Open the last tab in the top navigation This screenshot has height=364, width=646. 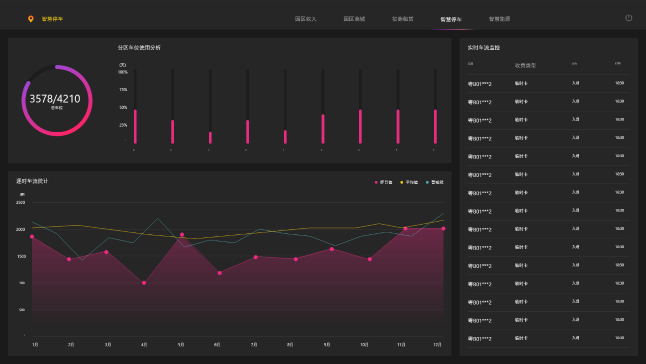point(499,19)
